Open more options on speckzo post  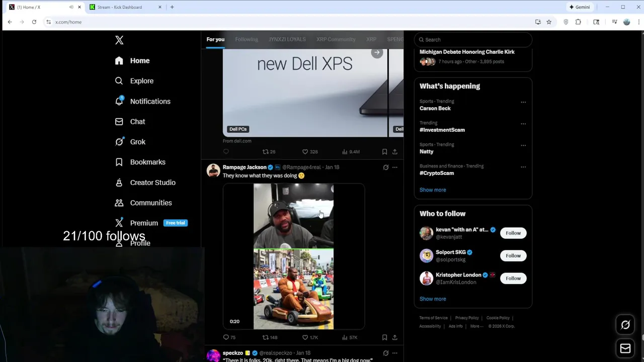[x=395, y=353]
